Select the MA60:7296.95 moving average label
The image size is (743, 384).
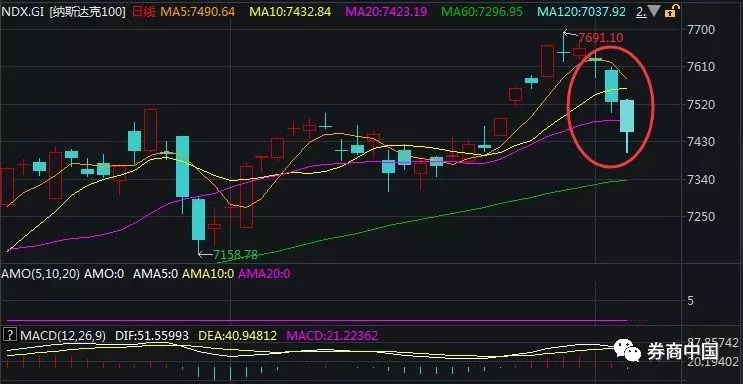click(482, 12)
